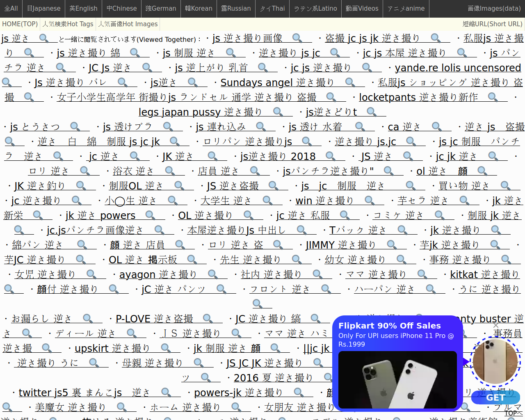Switch to the 日Japanese tab

pyautogui.click(x=44, y=9)
